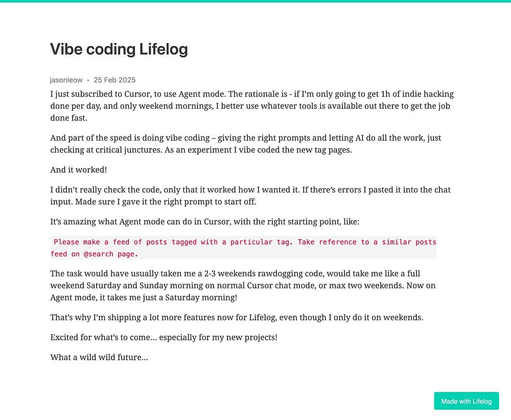Click the Made with Lifelog button
Image resolution: width=511 pixels, height=420 pixels.
point(466,401)
